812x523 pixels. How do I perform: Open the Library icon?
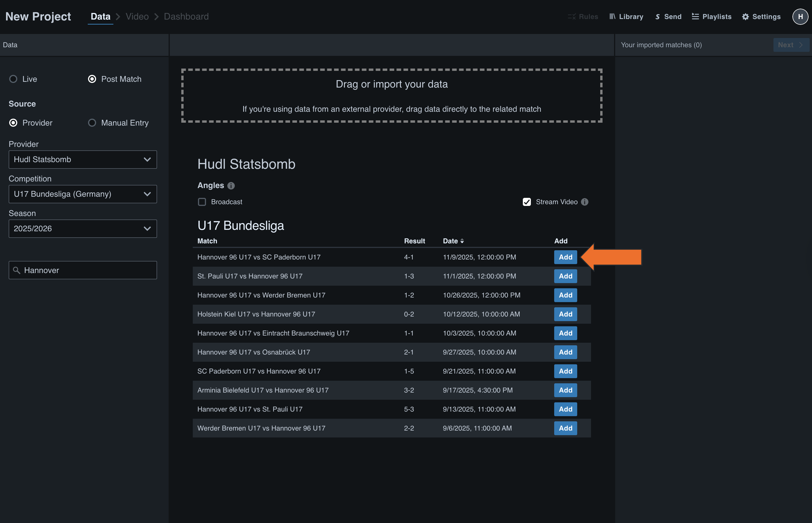pyautogui.click(x=613, y=17)
